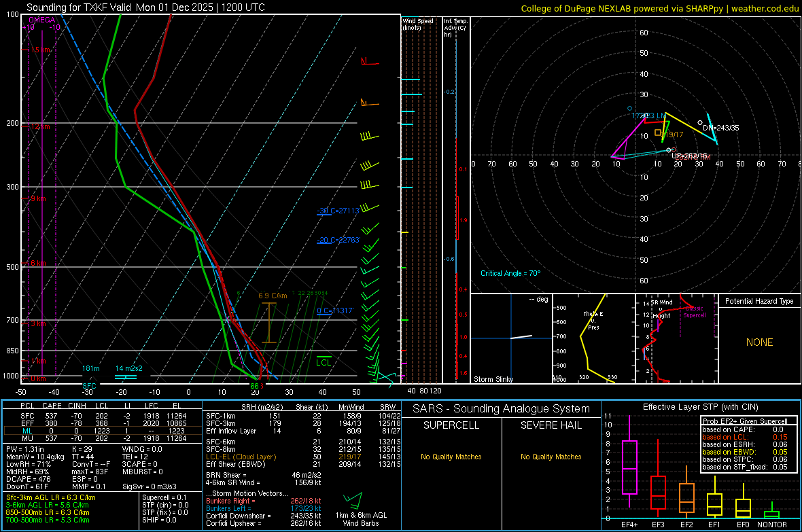Click the yellow 'based on EBWD:' row
Image resolution: width=802 pixels, height=532 pixels.
[x=745, y=452]
